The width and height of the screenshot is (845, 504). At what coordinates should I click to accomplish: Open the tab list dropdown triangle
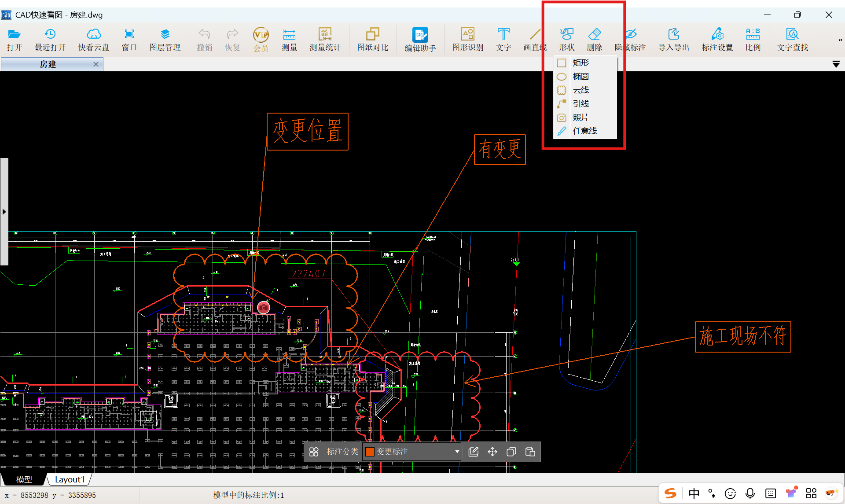pos(836,64)
